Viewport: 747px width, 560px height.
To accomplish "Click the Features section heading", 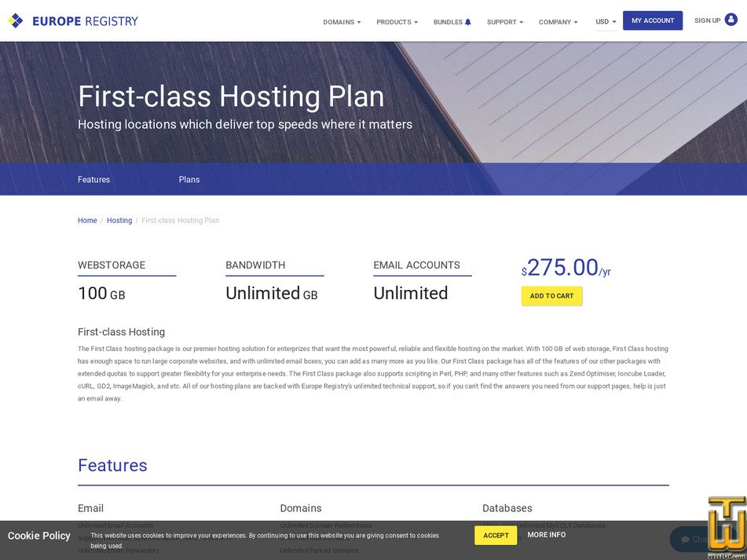I will click(x=112, y=465).
